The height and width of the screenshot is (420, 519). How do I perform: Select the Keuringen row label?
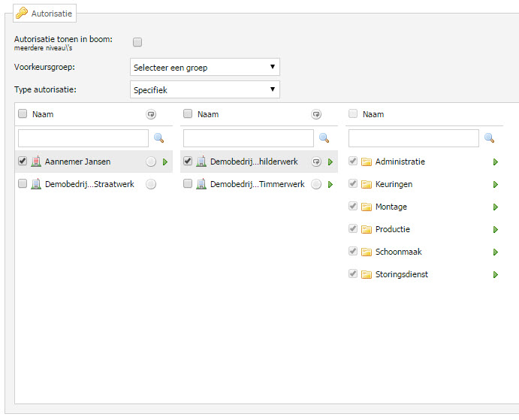394,184
